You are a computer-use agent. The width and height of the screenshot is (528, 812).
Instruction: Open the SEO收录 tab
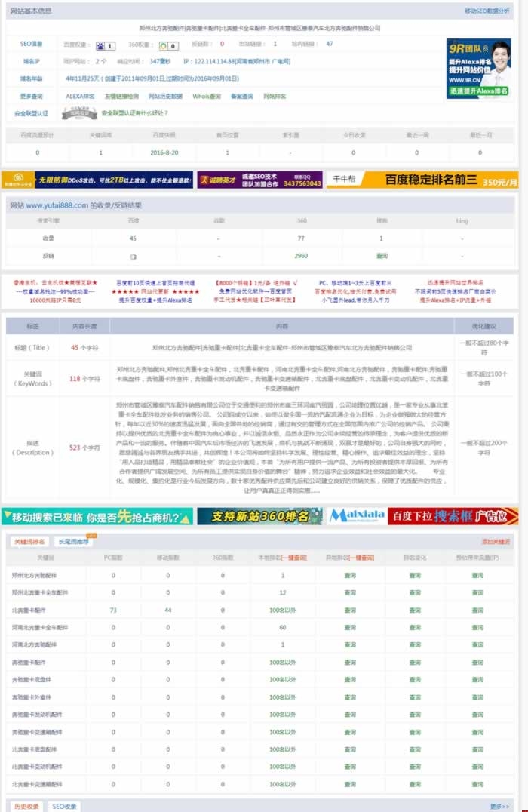[64, 806]
